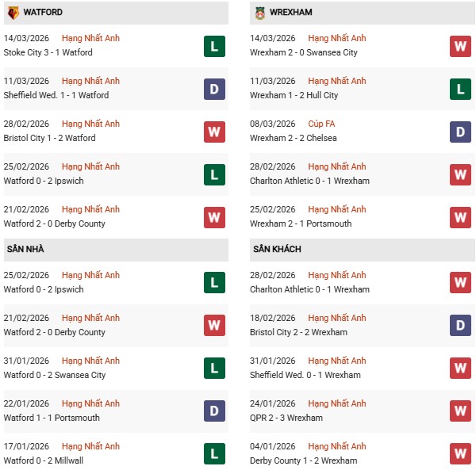Click the L badge for Watford 0-2 Millwall

214,453
